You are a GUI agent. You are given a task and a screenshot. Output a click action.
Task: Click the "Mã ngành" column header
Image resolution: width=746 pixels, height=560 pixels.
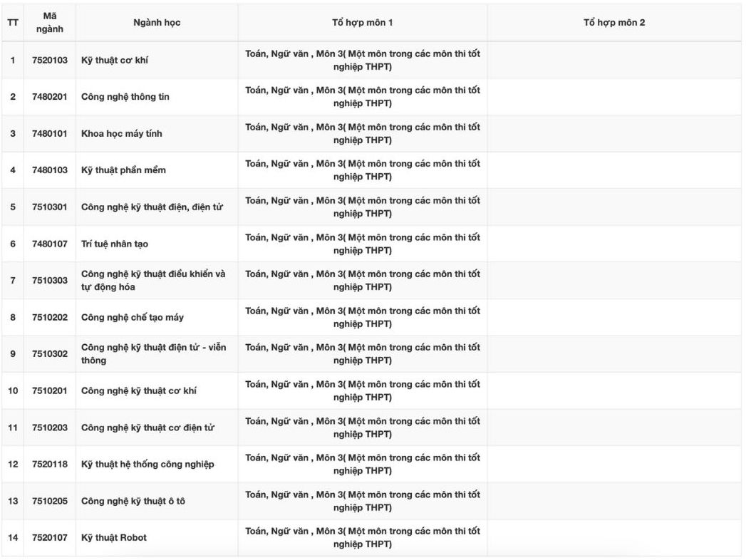(50, 23)
